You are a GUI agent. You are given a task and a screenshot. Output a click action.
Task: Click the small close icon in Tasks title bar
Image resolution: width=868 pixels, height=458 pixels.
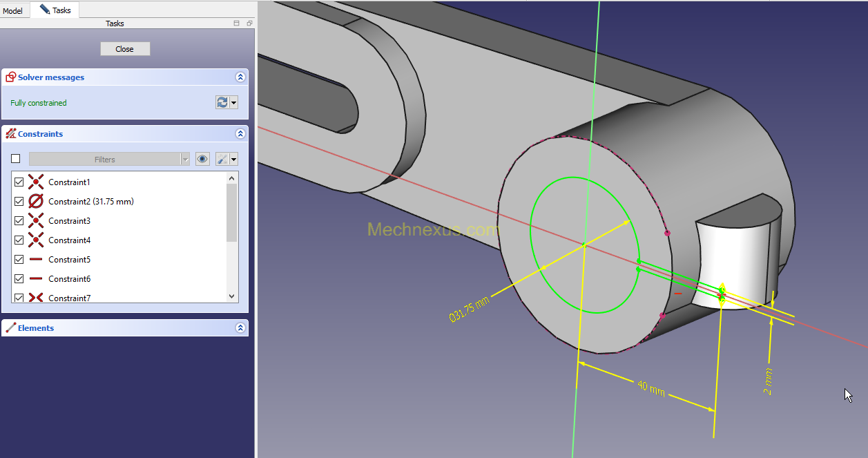pos(249,23)
